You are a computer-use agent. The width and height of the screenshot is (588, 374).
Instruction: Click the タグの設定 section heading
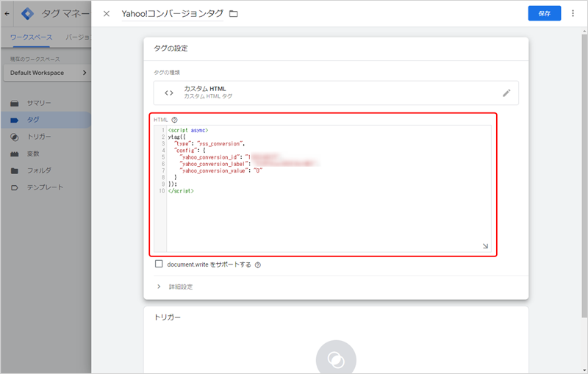click(x=171, y=48)
